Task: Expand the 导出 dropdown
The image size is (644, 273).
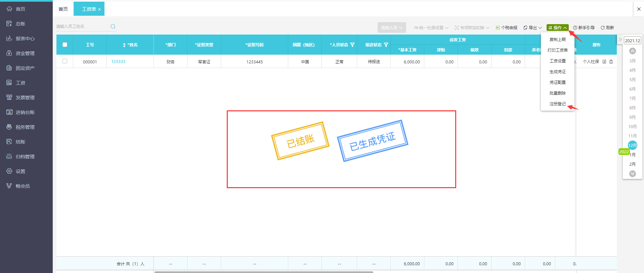Action: 532,28
